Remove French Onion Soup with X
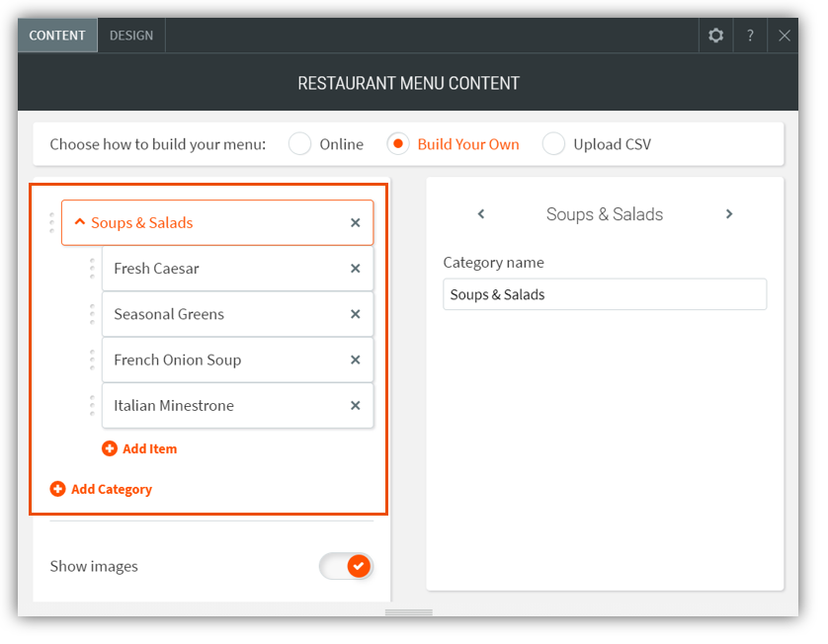 [356, 360]
